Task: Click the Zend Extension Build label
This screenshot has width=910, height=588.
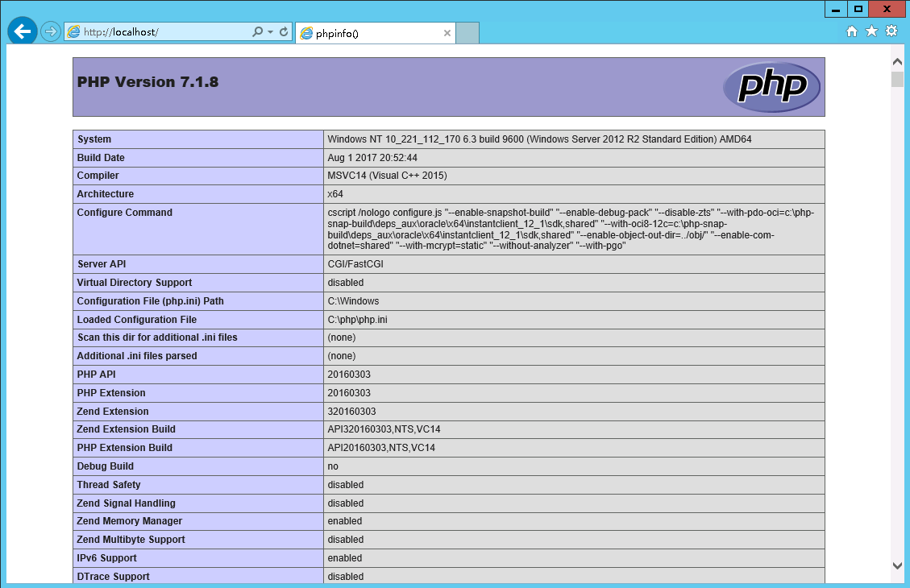Action: click(x=126, y=429)
